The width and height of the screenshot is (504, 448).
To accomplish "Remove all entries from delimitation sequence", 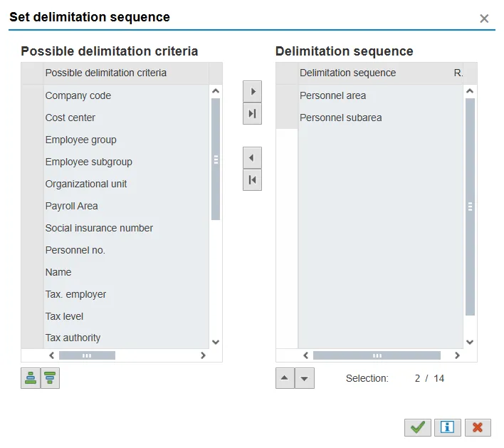I will click(x=252, y=179).
